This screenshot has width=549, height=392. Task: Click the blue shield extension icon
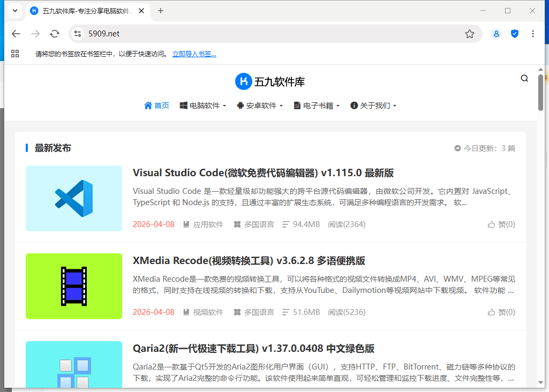point(515,34)
